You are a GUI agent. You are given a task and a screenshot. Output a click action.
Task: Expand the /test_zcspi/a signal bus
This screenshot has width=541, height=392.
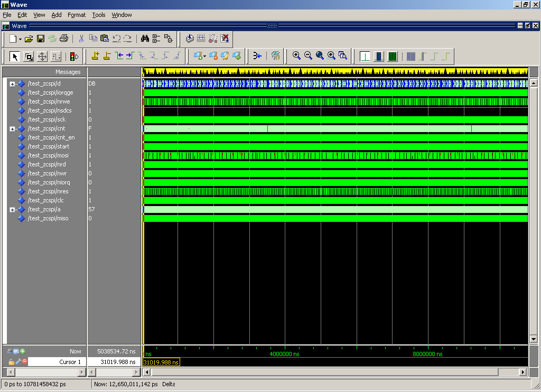12,210
